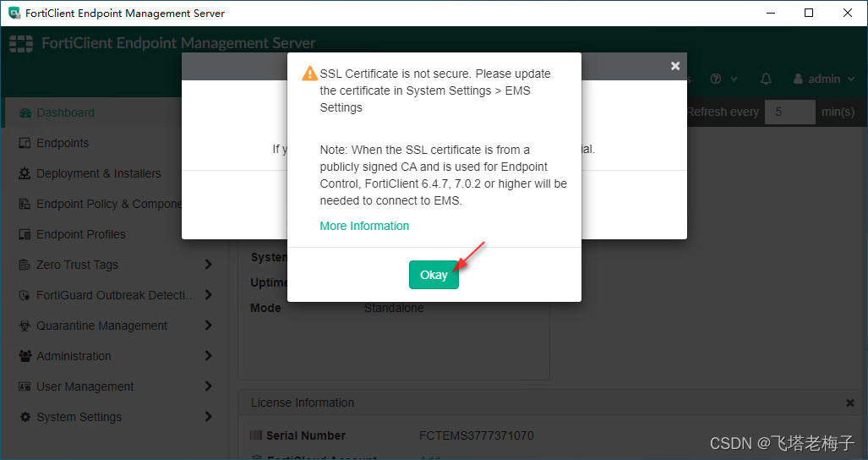Close the License Information widget

coord(849,403)
